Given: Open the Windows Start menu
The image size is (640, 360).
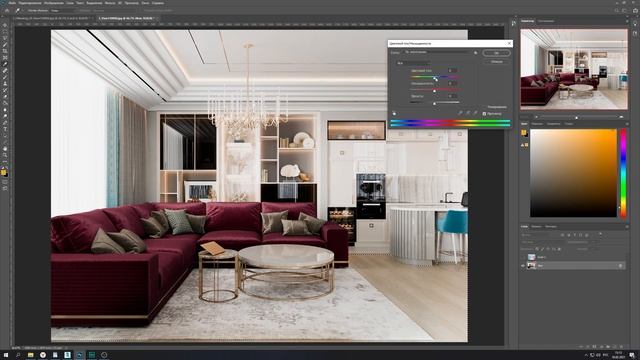Looking at the screenshot, I should pyautogui.click(x=6, y=355).
